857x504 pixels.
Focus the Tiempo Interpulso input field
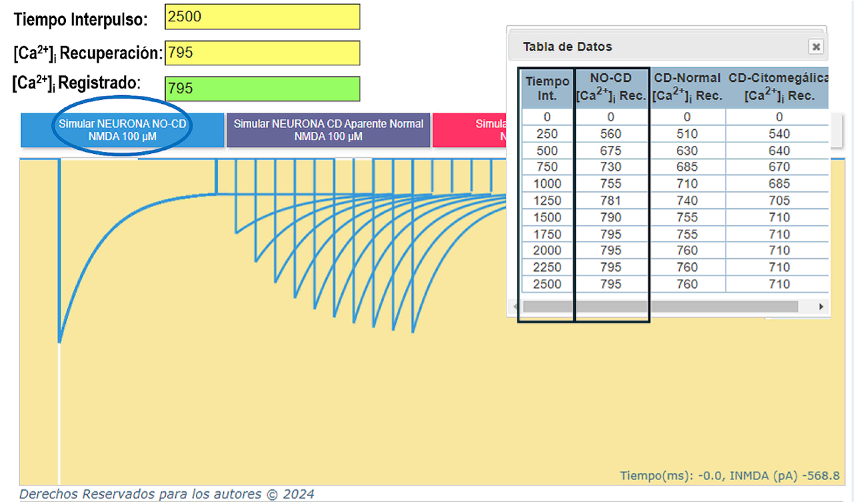[x=262, y=17]
